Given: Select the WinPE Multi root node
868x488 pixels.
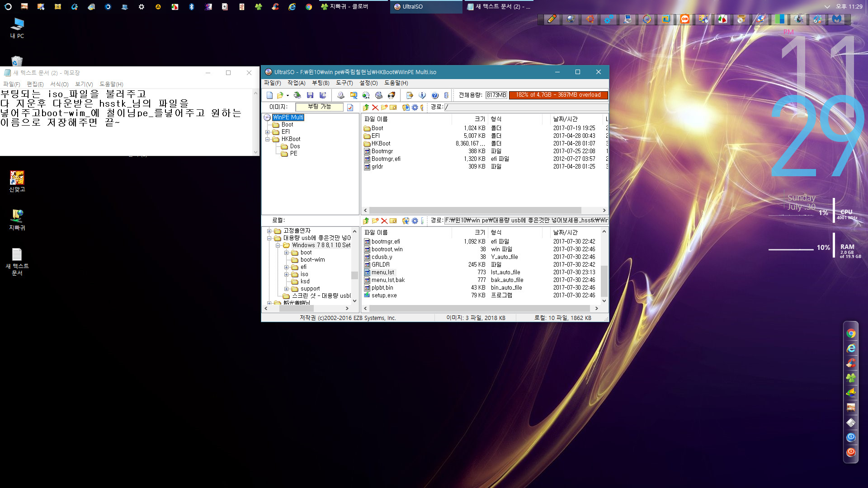Looking at the screenshot, I should click(x=288, y=117).
